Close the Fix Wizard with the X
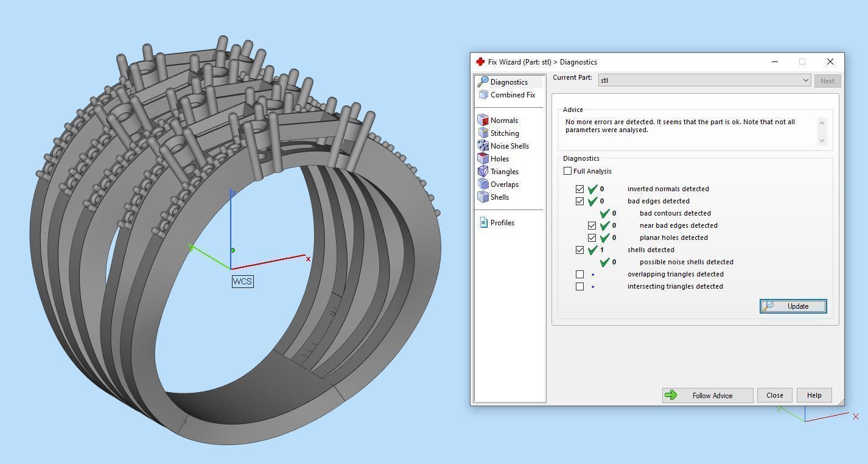 coord(830,62)
